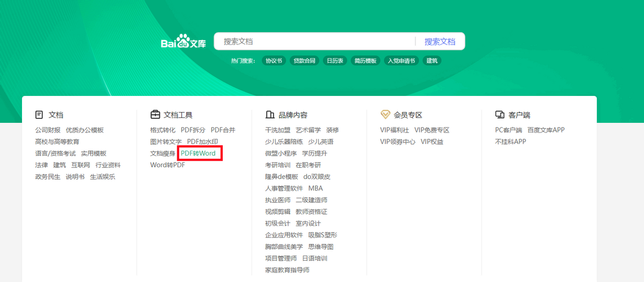Image resolution: width=644 pixels, height=282 pixels.
Task: Click the 教师资格证 brand link
Action: point(312,212)
